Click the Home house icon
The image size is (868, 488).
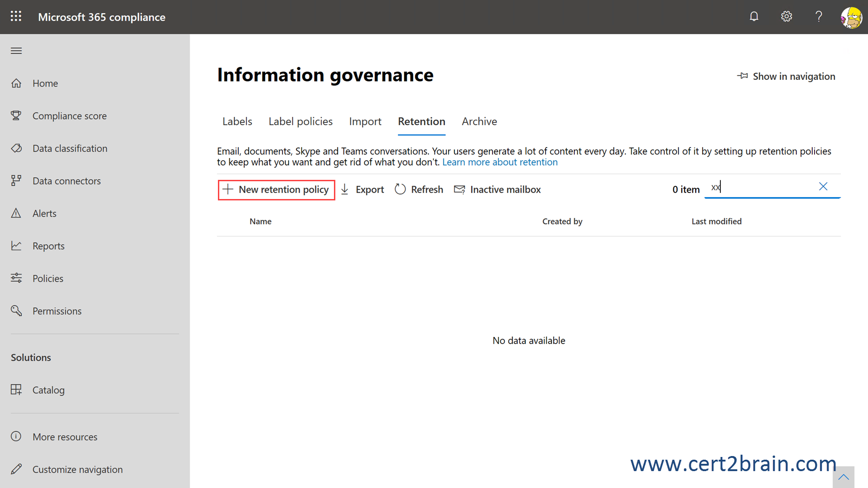[x=16, y=83]
